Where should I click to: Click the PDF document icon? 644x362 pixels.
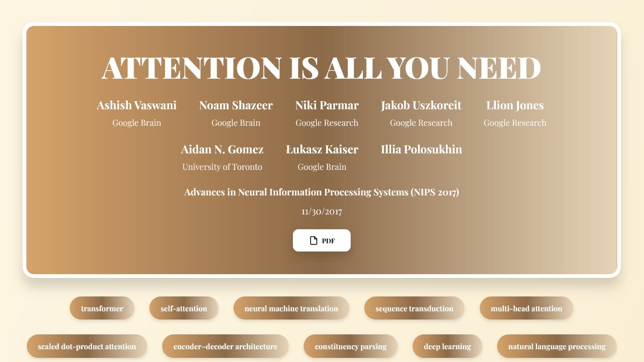point(314,240)
